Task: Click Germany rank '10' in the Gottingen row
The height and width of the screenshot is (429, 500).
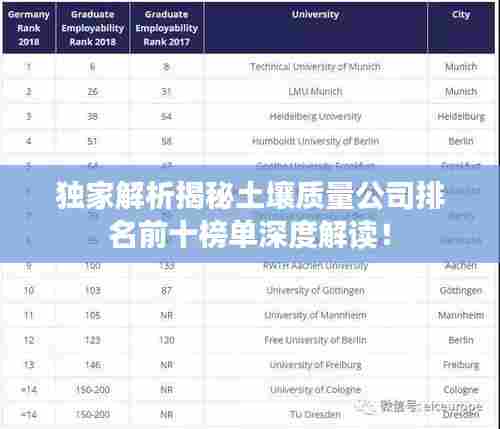Action: coord(29,291)
